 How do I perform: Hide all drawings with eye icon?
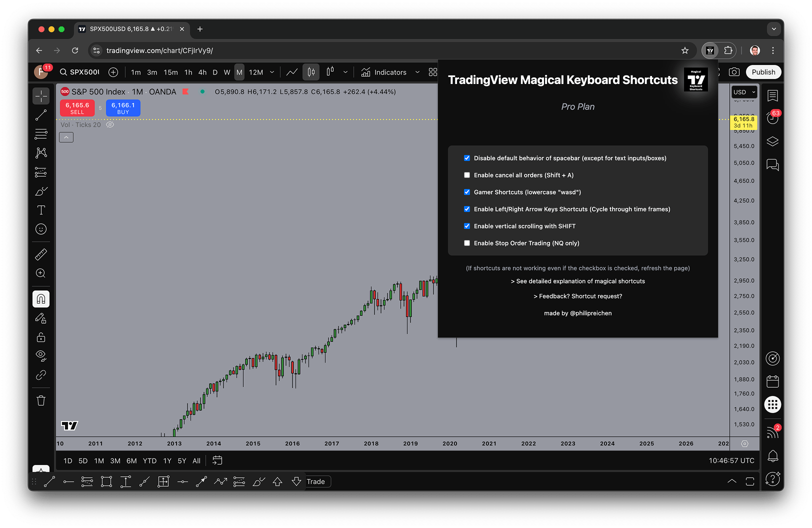tap(41, 356)
